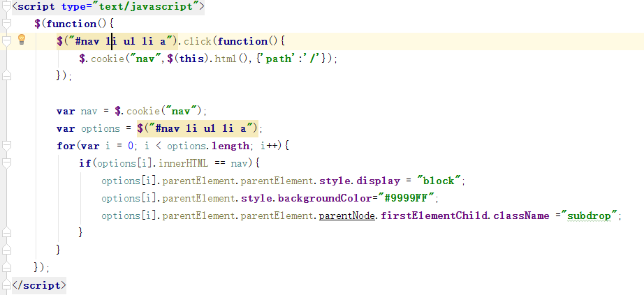Click the underlined parentNode property
644x295 pixels.
346,215
